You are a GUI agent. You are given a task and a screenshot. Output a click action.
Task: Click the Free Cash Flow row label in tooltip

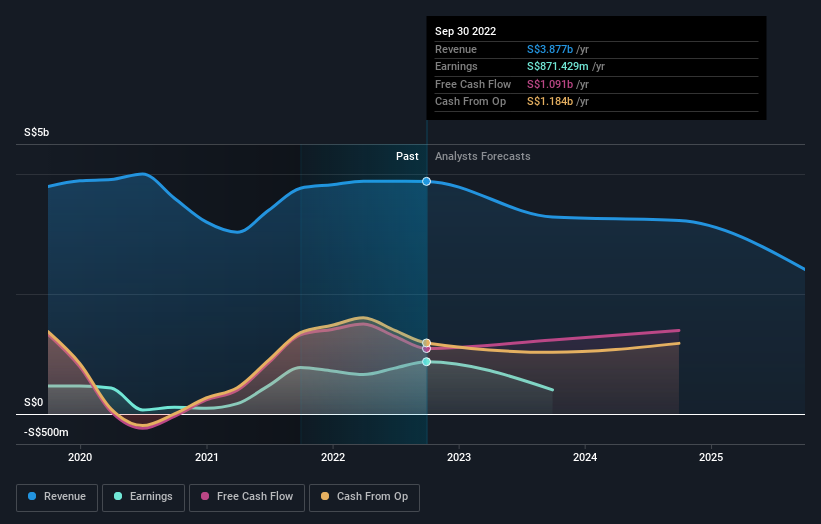[x=473, y=84]
